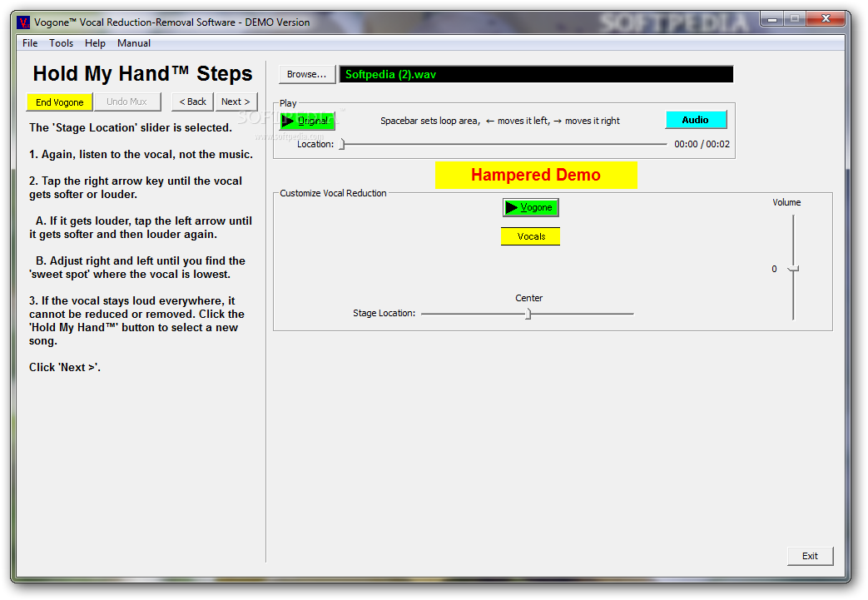Click the 'Center' stage location label
The width and height of the screenshot is (868, 600).
[528, 298]
